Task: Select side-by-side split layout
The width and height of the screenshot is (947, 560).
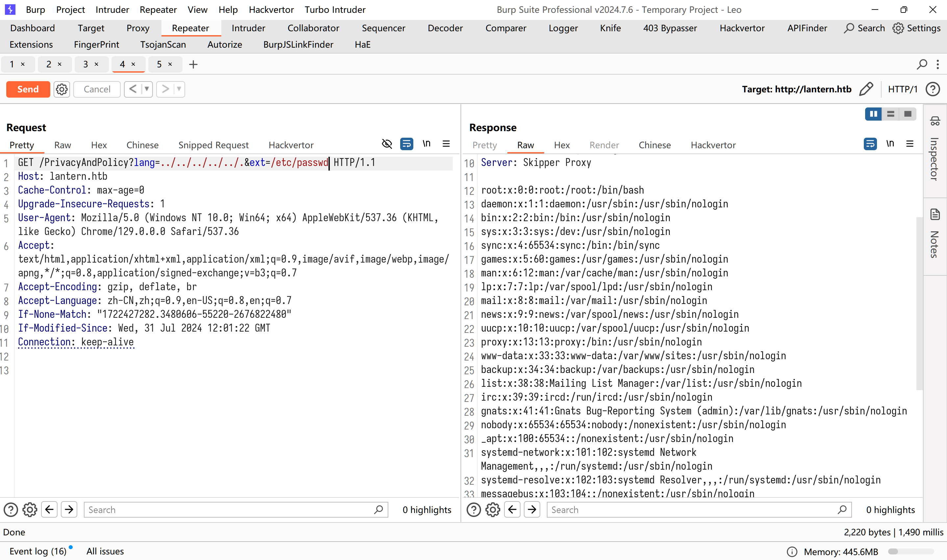Action: click(x=873, y=114)
